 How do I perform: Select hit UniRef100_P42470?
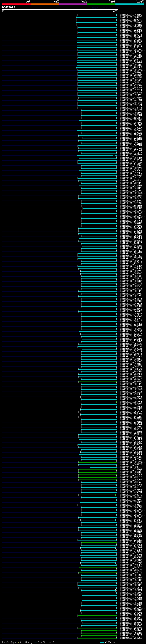(x=131, y=337)
